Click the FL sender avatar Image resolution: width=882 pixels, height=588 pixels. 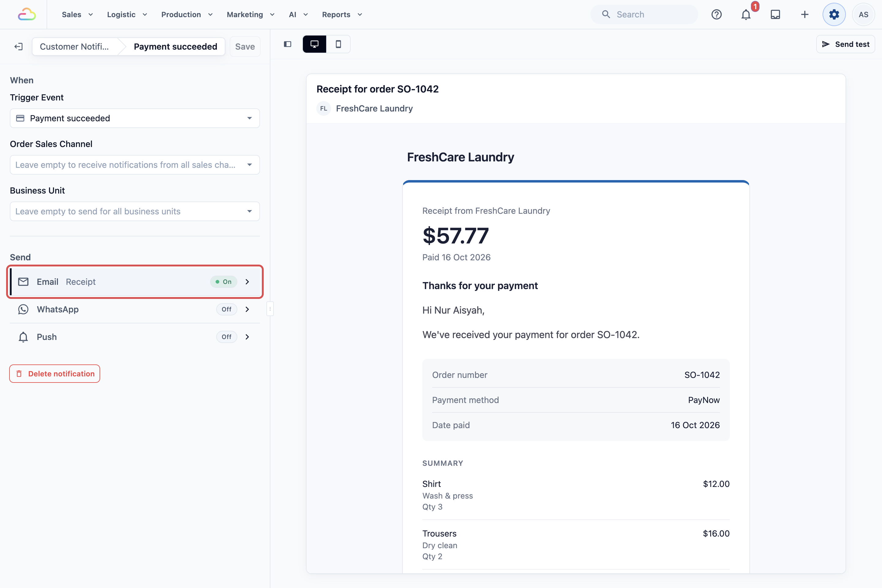click(x=324, y=108)
